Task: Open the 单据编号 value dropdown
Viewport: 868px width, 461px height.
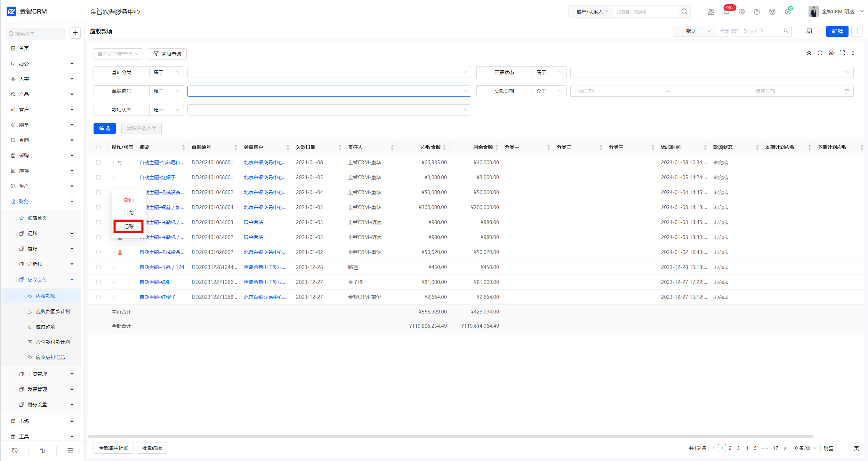Action: pos(329,91)
